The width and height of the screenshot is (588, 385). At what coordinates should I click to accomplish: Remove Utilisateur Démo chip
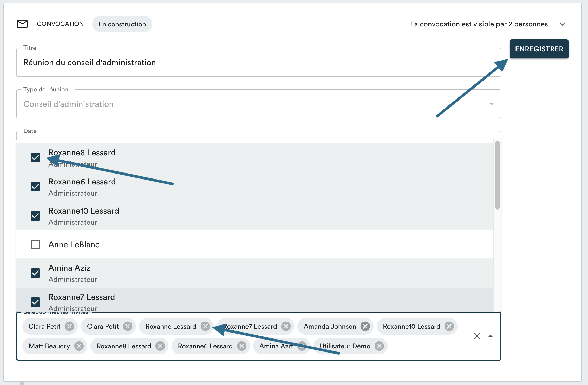click(379, 346)
